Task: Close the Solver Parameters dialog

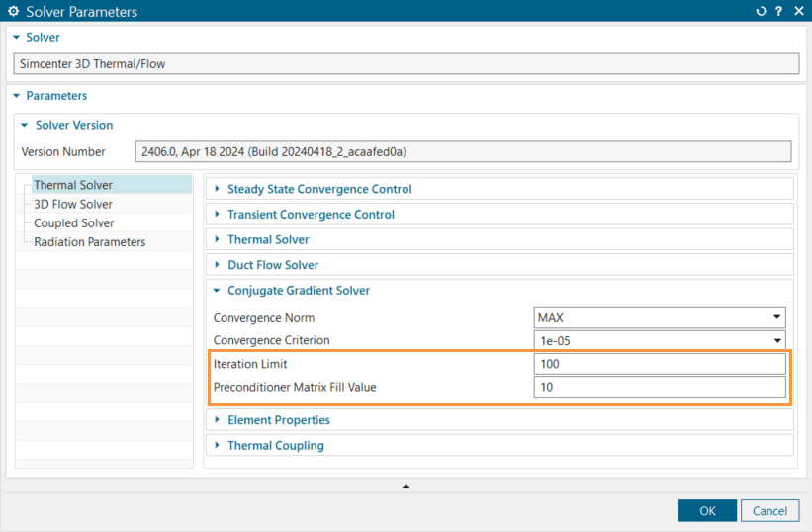Action: [x=797, y=12]
